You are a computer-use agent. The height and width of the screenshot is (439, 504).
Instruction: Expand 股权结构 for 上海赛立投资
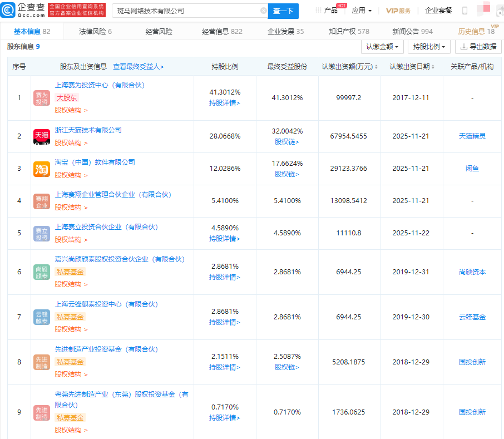tap(71, 240)
